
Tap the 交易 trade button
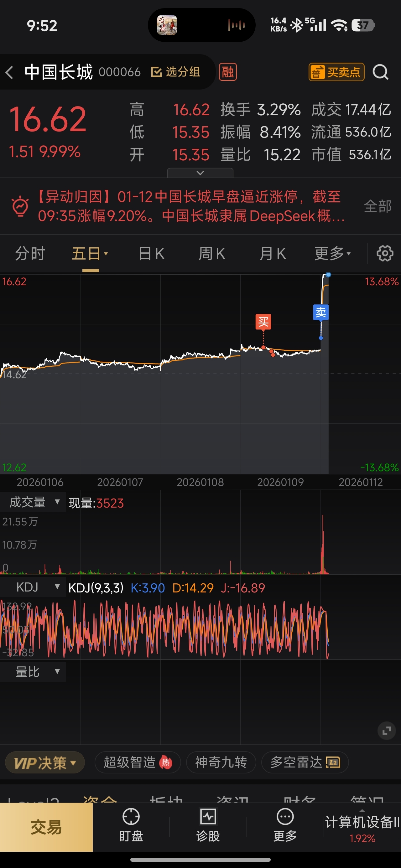46,827
